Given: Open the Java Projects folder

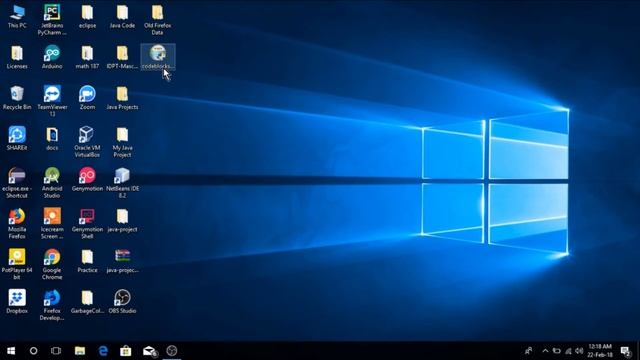Looking at the screenshot, I should coord(122,98).
